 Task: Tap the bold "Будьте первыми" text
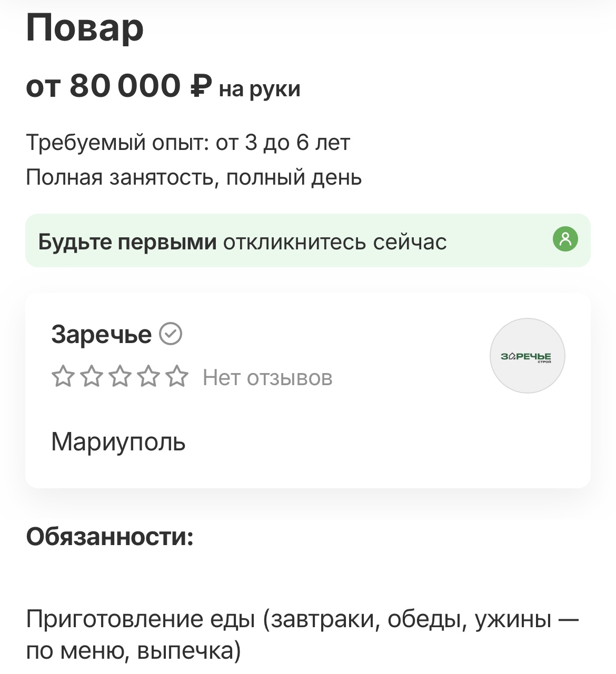point(127,242)
